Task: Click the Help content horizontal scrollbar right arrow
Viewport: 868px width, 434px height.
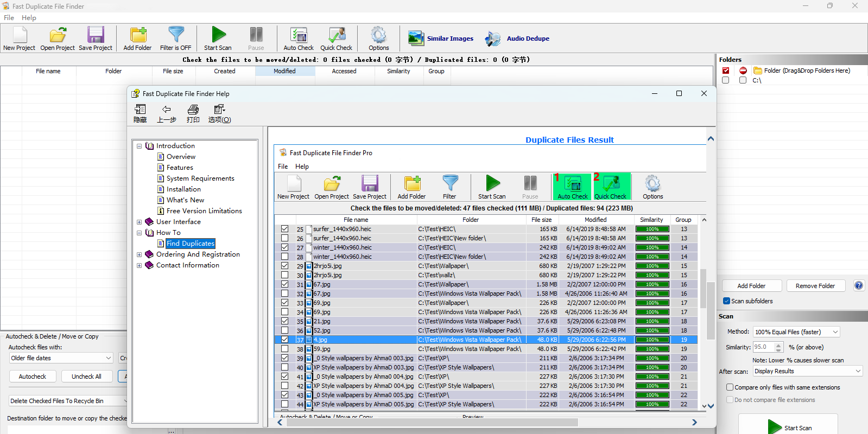Action: coord(694,422)
